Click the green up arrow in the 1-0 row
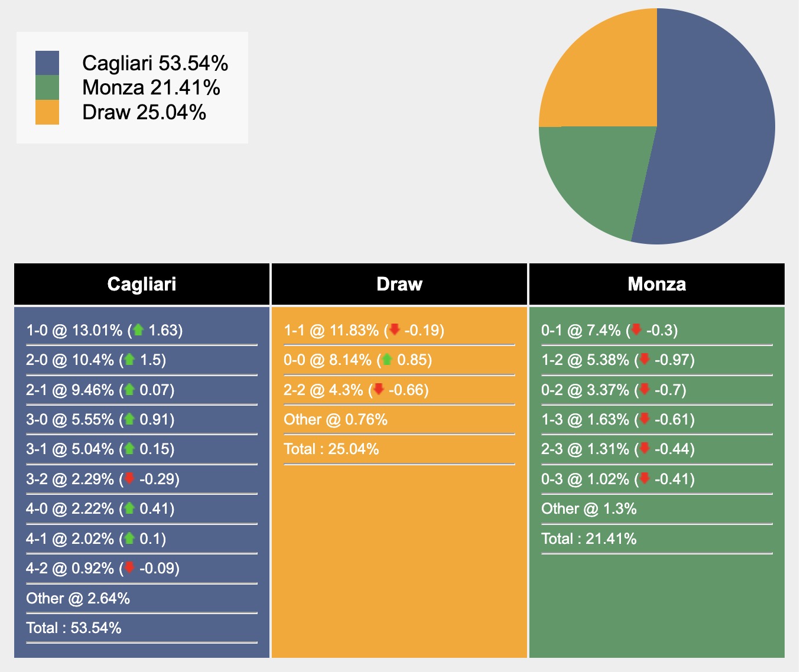 click(x=138, y=330)
